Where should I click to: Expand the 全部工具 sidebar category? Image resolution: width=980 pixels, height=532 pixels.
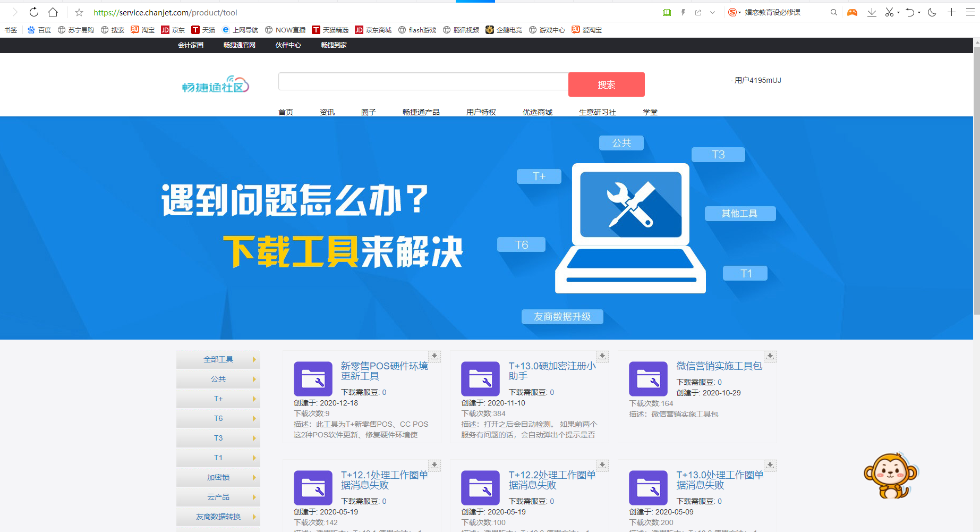[218, 359]
